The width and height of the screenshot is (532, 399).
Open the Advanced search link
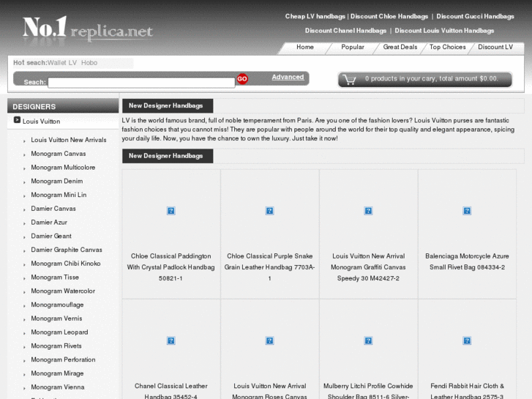288,77
